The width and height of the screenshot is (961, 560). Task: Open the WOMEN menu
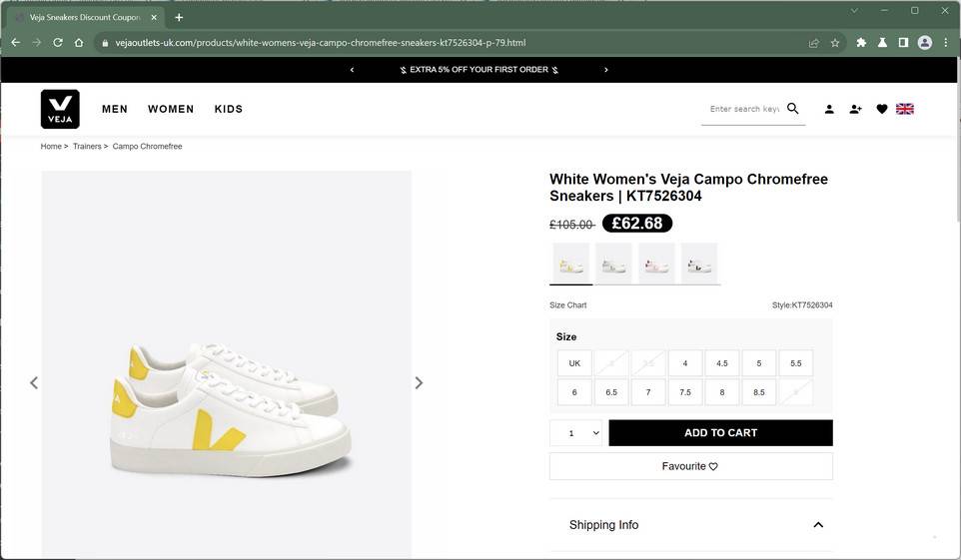(171, 109)
